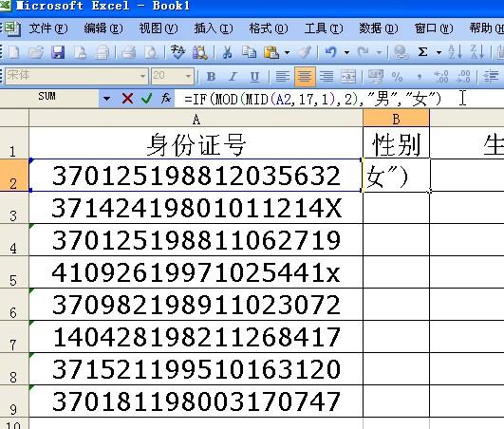This screenshot has height=429, width=504.
Task: Open the font name dropdown
Action: pos(142,77)
